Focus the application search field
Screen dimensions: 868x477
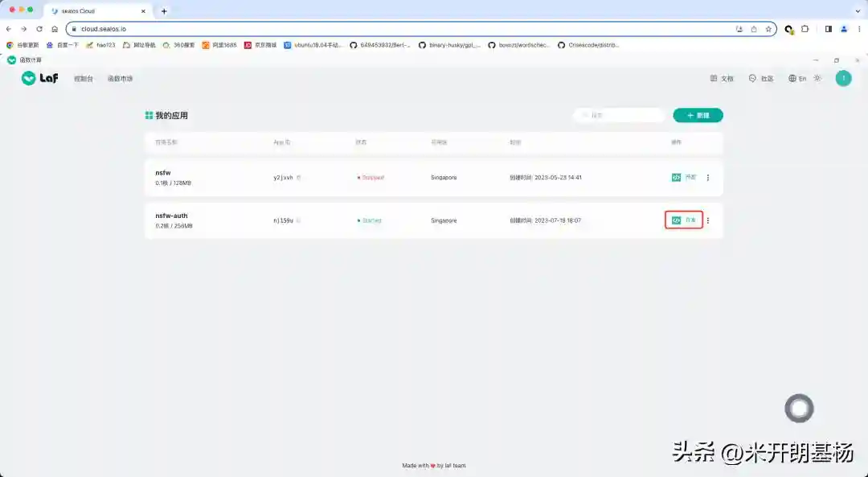pyautogui.click(x=620, y=115)
